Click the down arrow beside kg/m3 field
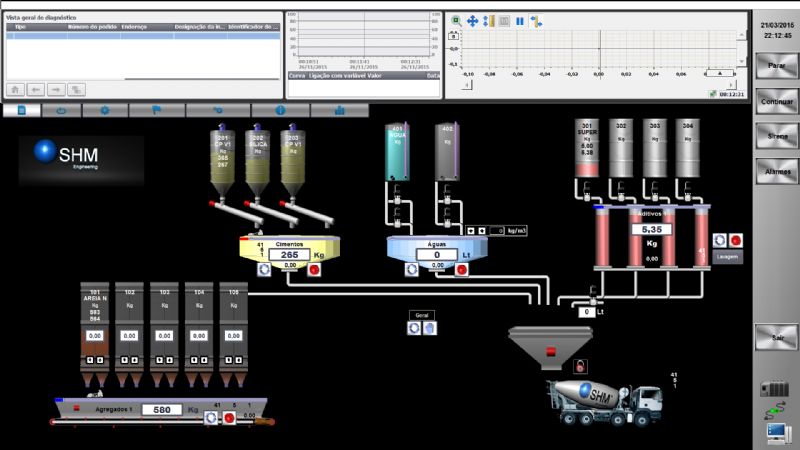The image size is (800, 450). coord(482,230)
